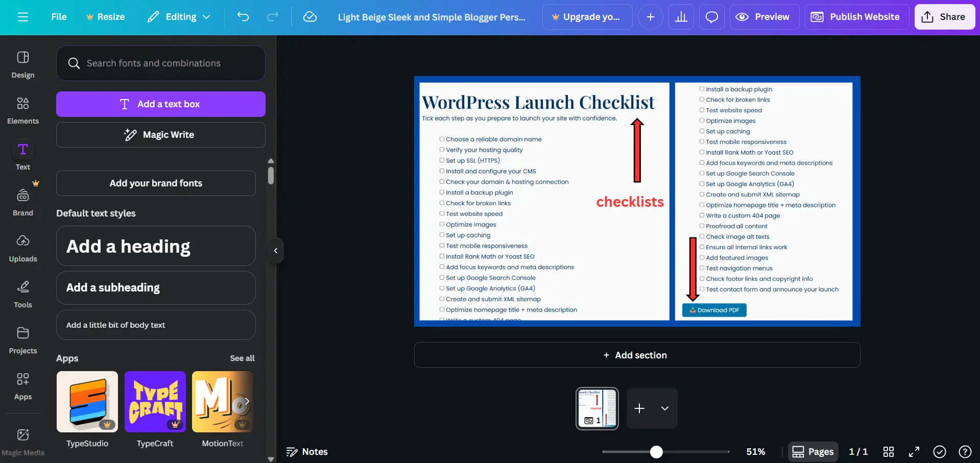This screenshot has width=980, height=463.
Task: Click the Preview button
Action: coord(764,17)
